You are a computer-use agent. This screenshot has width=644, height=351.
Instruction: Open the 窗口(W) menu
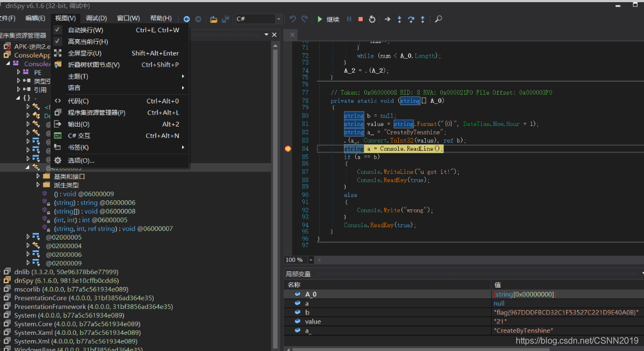tap(129, 18)
